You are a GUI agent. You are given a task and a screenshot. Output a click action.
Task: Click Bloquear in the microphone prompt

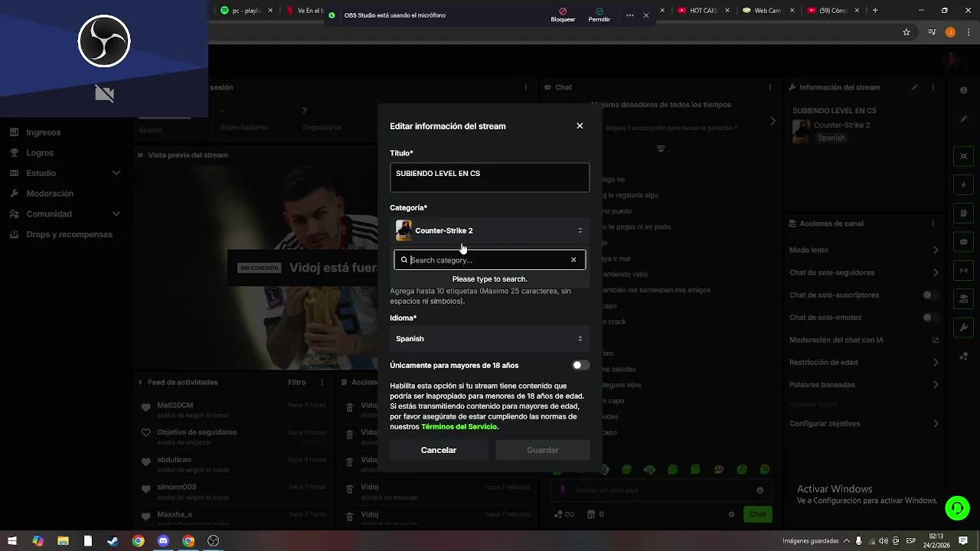563,15
